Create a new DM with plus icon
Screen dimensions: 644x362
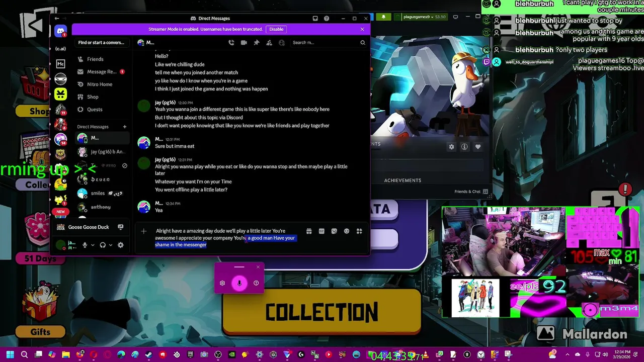125,127
